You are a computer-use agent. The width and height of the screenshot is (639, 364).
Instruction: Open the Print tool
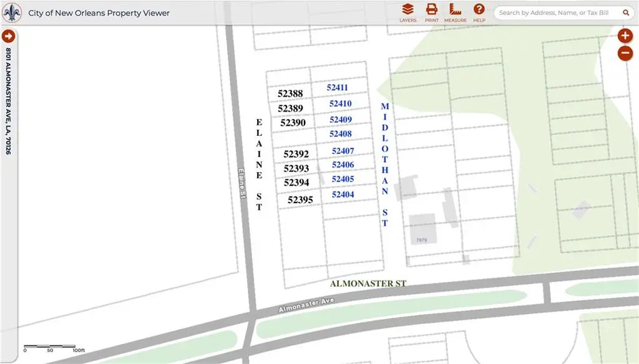[x=432, y=12]
